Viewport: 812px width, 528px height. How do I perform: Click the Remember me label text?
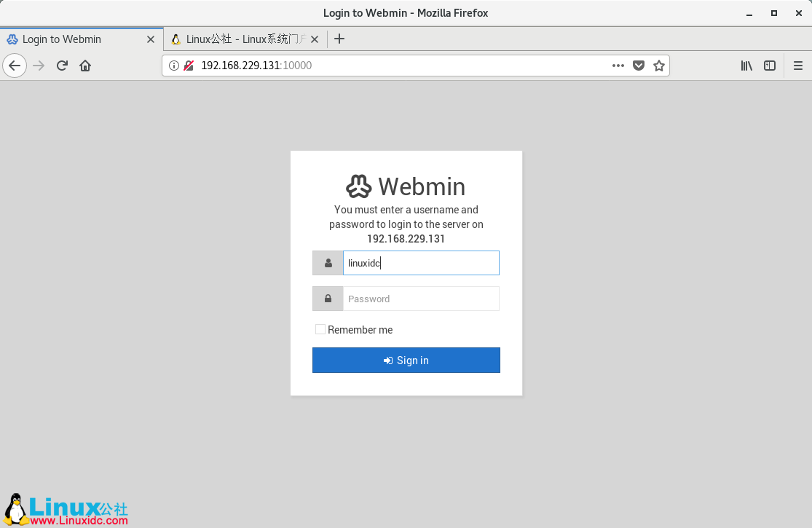coord(360,330)
